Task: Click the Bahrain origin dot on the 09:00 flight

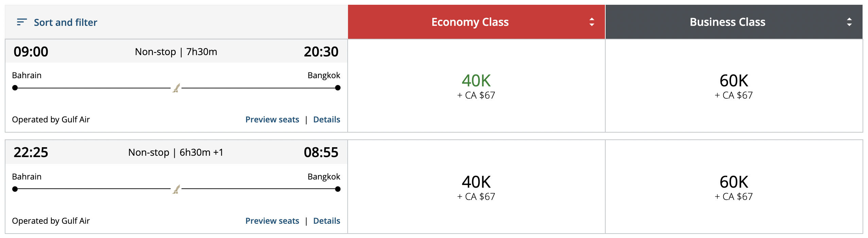Action: pos(15,88)
